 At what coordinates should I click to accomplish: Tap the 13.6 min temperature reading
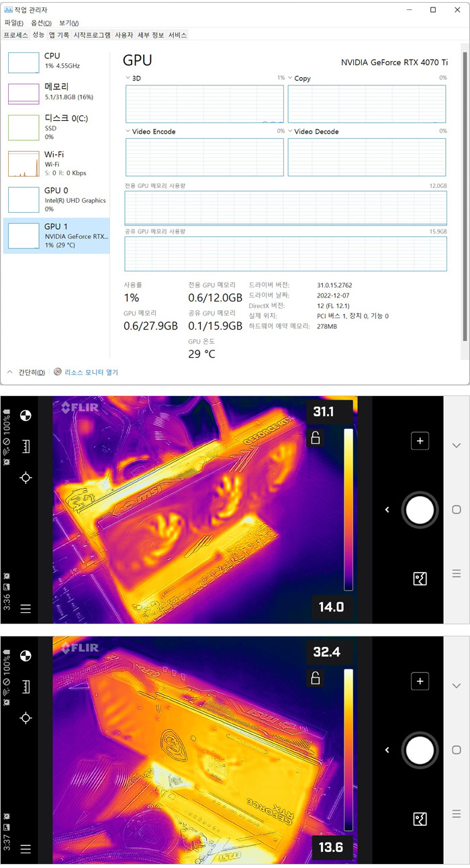[x=332, y=848]
